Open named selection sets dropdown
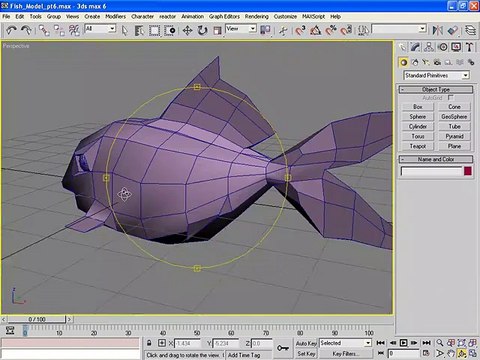This screenshot has width=480, height=360. tap(422, 29)
